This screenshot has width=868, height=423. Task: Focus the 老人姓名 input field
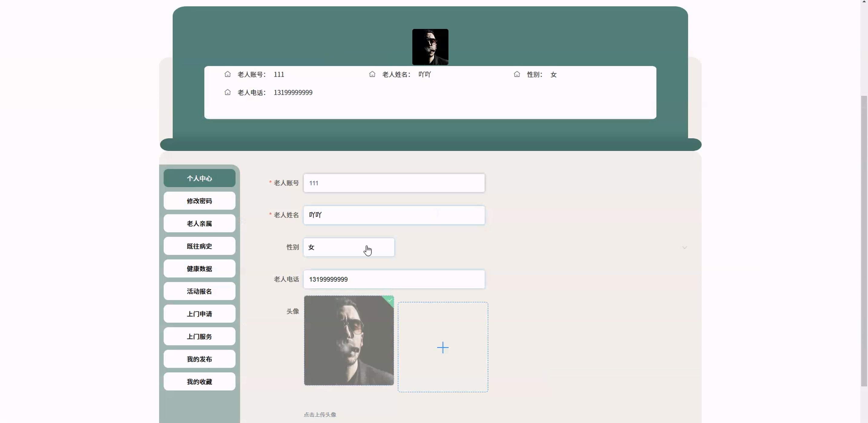[x=393, y=215]
